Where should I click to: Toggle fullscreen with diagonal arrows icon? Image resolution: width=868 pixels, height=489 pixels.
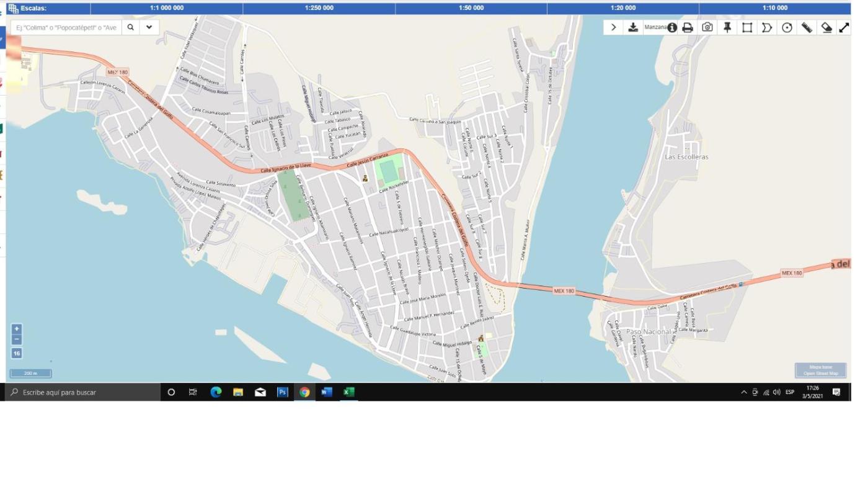(844, 27)
